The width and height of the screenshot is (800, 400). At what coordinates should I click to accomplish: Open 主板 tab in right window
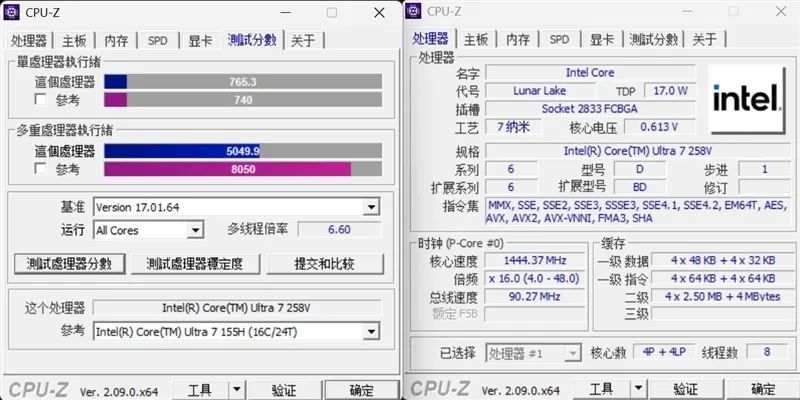tap(476, 39)
